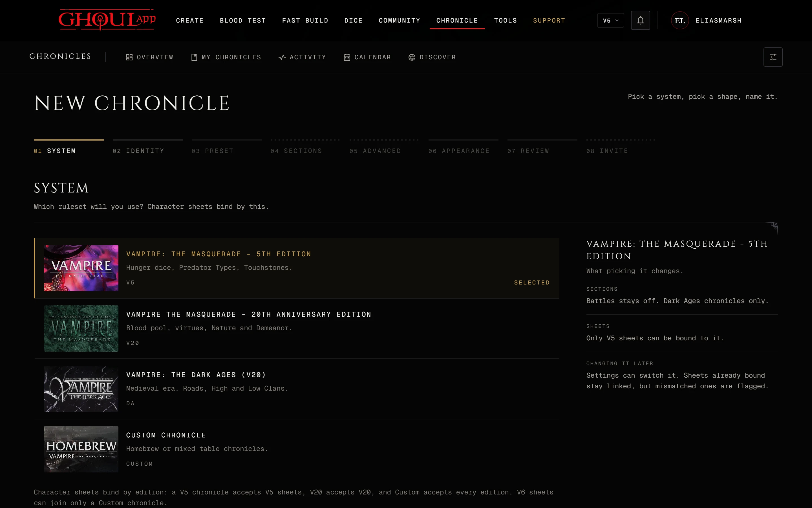Open the Support link

549,21
